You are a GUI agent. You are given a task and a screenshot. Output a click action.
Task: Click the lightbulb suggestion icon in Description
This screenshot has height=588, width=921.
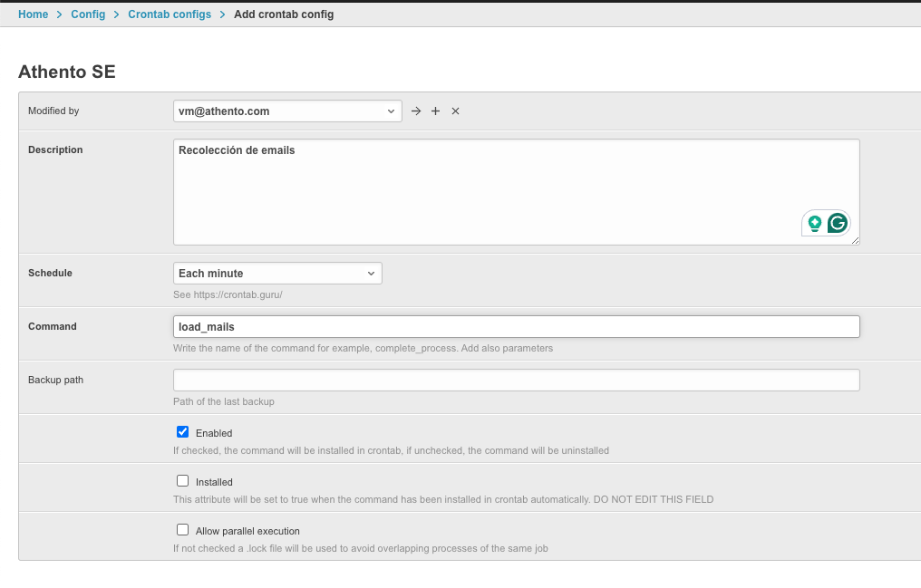pyautogui.click(x=815, y=222)
